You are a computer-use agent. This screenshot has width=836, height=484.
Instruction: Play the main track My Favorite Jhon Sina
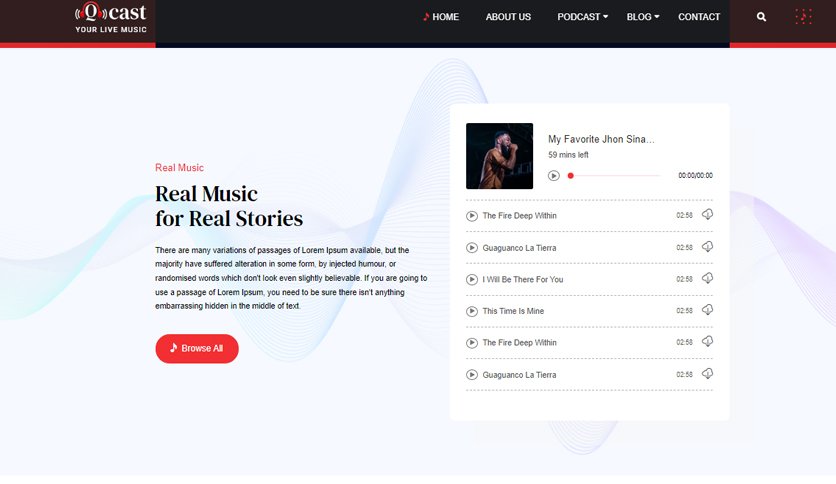point(554,175)
